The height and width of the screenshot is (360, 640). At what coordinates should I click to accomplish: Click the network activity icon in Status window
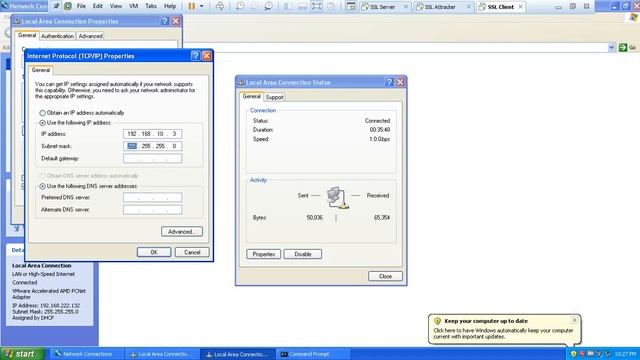[337, 197]
